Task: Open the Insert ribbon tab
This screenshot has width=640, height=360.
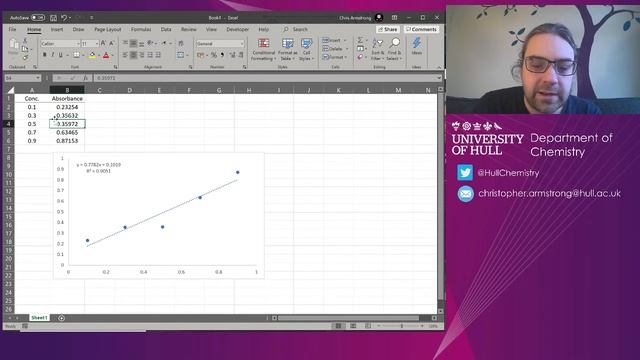Action: click(x=57, y=29)
